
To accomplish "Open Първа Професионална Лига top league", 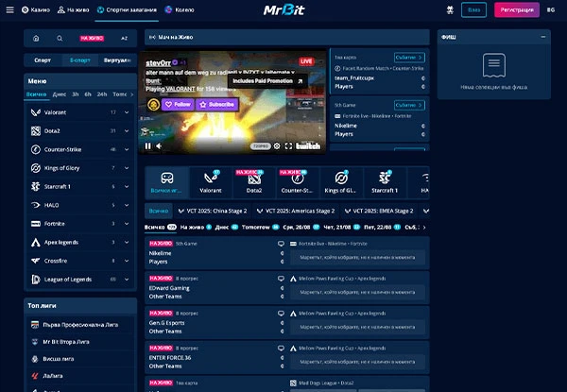I will tap(80, 324).
